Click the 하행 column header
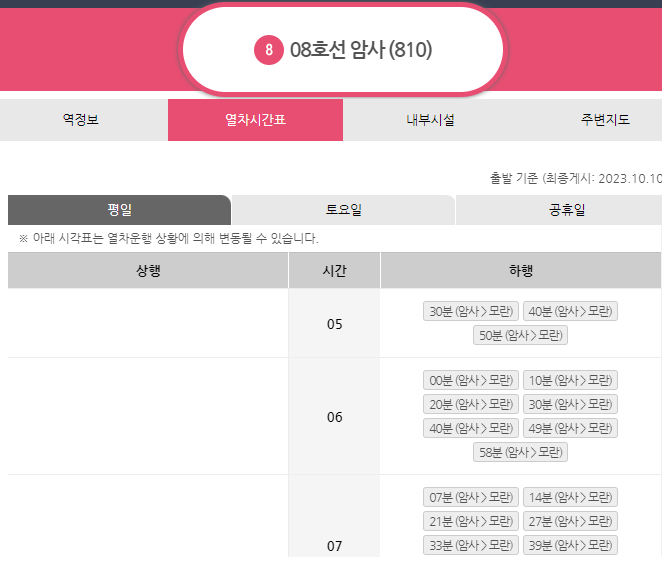 [521, 270]
